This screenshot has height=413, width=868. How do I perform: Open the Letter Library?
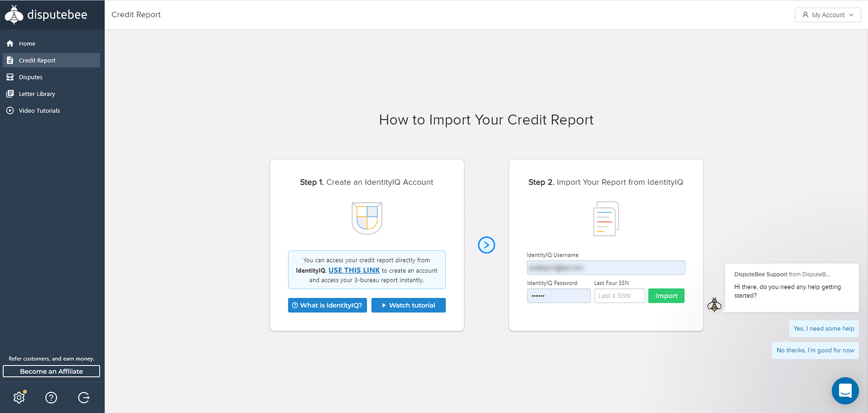coord(52,94)
